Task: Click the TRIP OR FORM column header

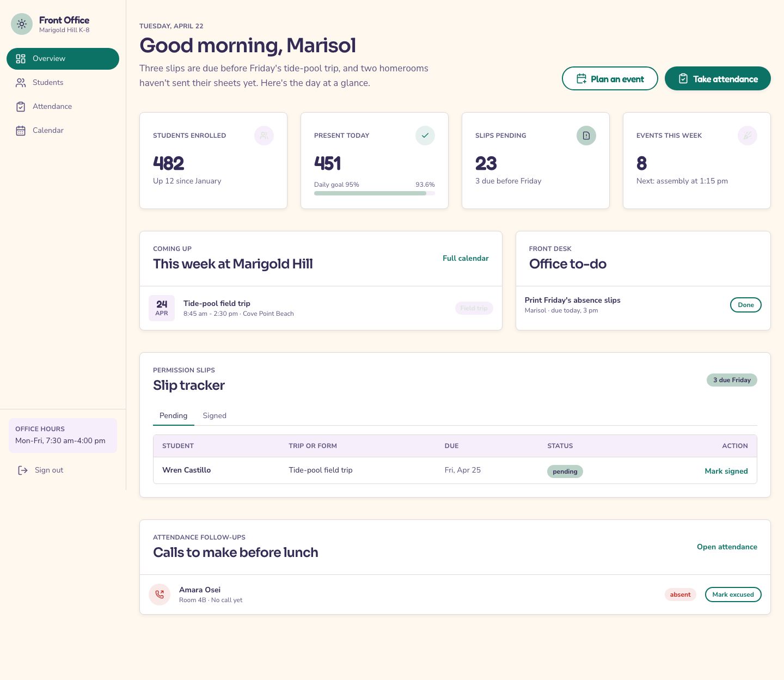Action: coord(313,446)
